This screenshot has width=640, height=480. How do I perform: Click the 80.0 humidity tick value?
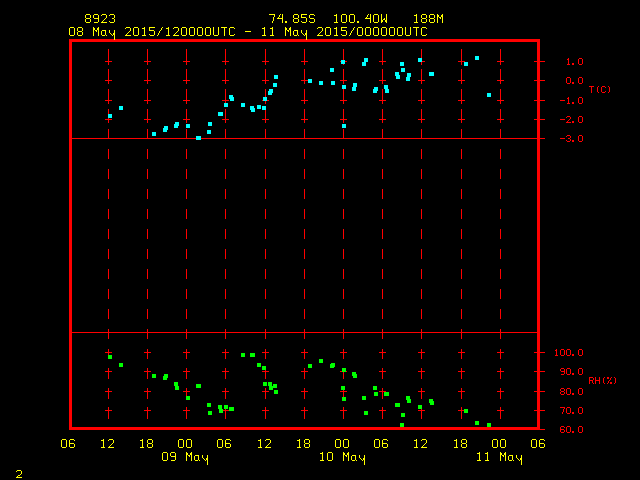pos(573,391)
